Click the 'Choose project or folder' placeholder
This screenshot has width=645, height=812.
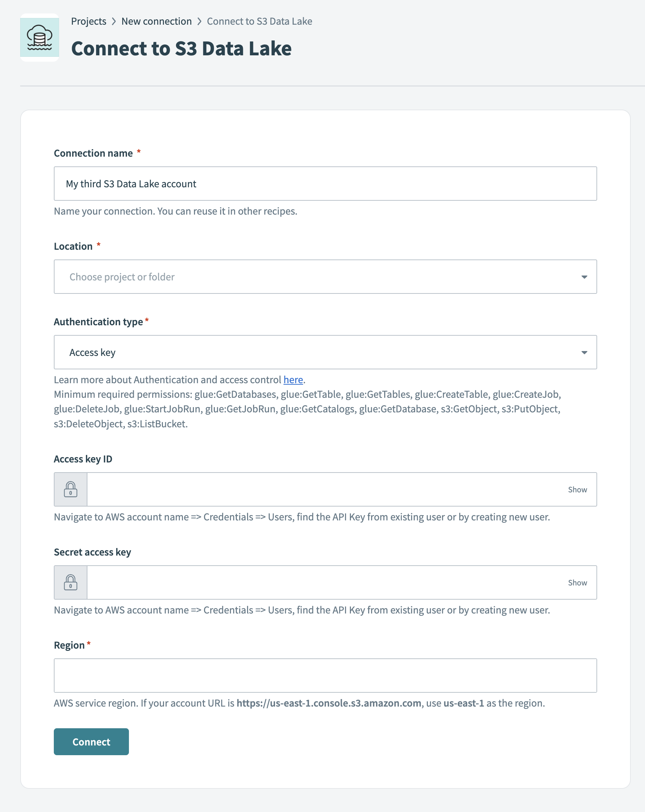click(x=122, y=277)
